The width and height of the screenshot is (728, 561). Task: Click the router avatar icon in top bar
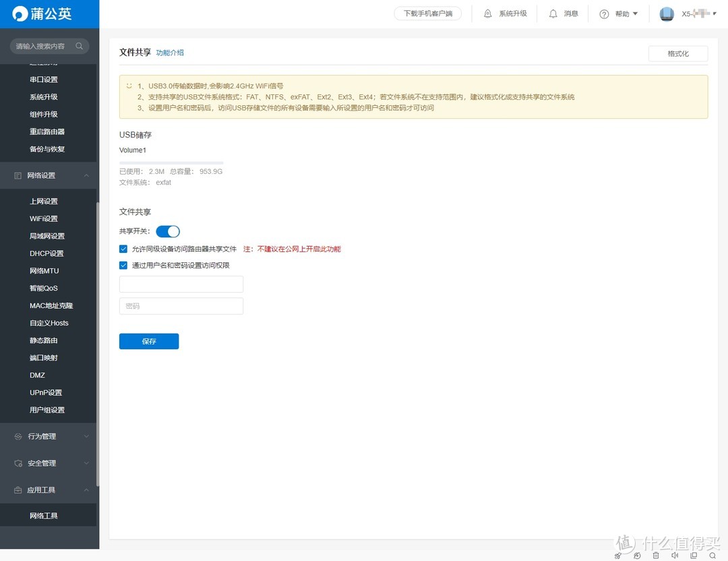pos(667,14)
